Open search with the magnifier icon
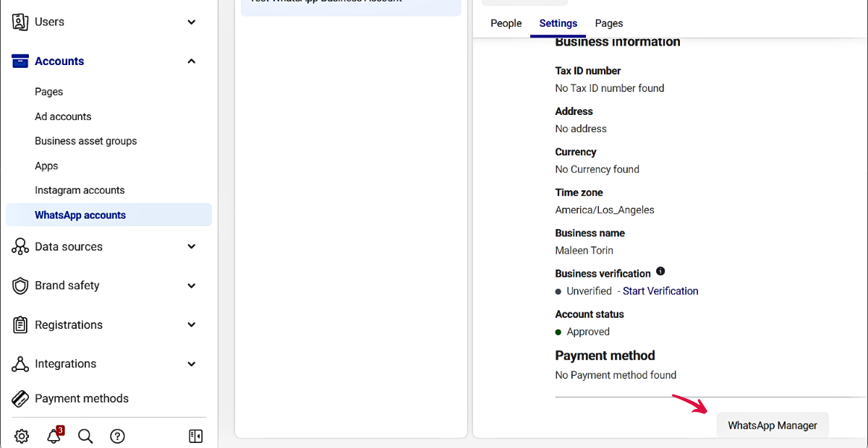Viewport: 868px width, 448px height. [85, 436]
